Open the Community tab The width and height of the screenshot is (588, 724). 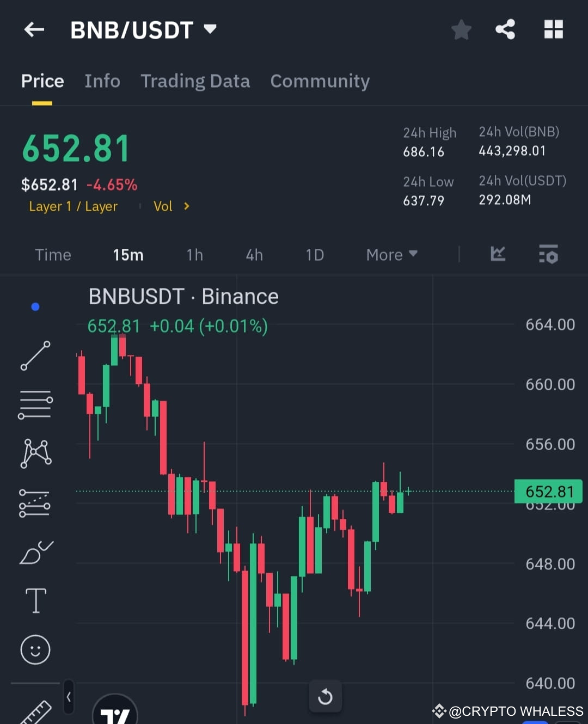tap(320, 81)
